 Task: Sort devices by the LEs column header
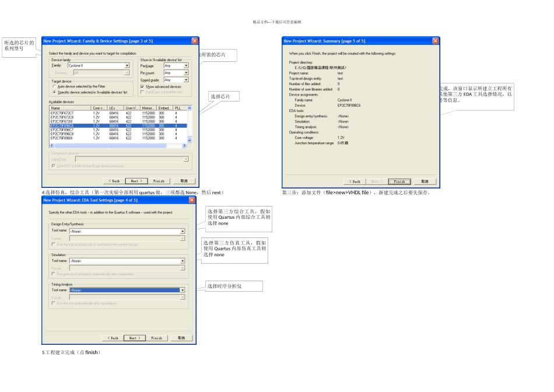click(115, 108)
